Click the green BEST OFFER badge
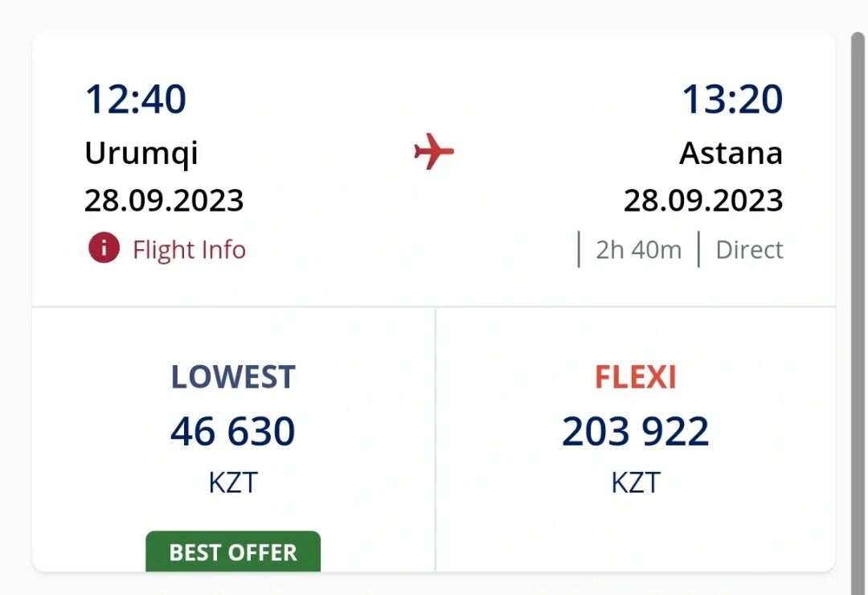Screen dimensions: 868x595 coord(233,552)
